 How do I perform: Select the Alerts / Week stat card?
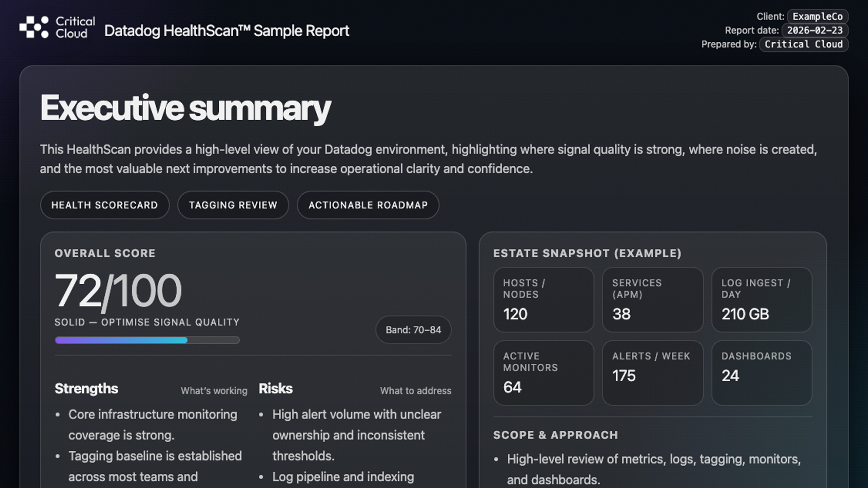tap(652, 373)
